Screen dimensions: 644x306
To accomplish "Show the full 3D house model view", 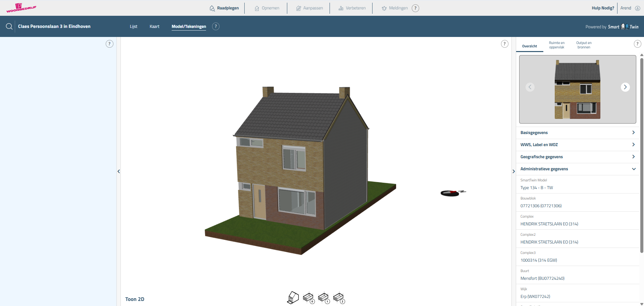I will [293, 298].
